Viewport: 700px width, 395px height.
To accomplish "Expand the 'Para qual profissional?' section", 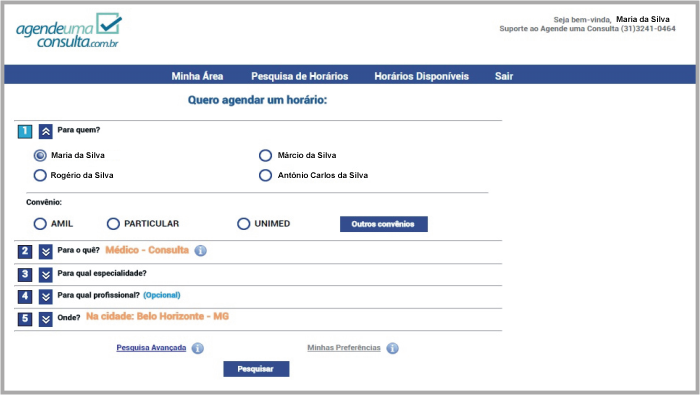I will 46,297.
